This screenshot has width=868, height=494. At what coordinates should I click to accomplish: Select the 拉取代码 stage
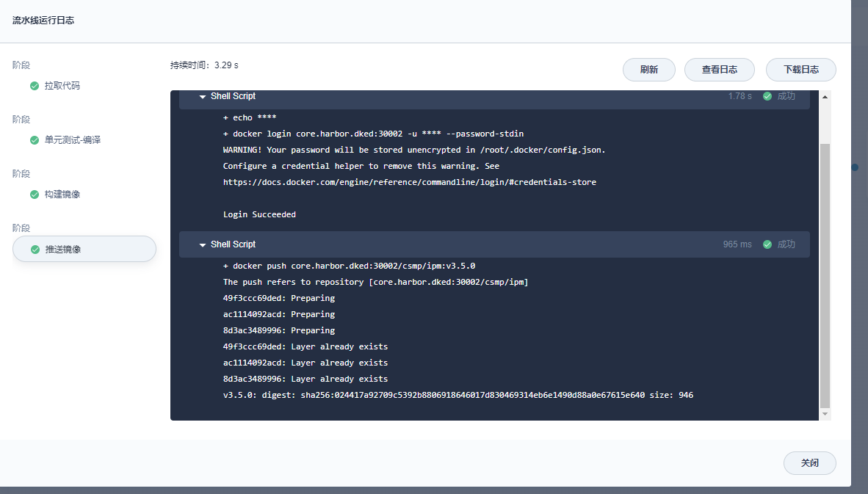(62, 86)
